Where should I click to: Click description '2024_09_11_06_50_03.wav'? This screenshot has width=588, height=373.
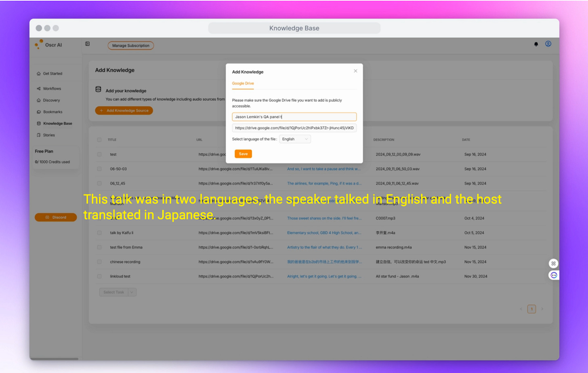[x=398, y=169]
